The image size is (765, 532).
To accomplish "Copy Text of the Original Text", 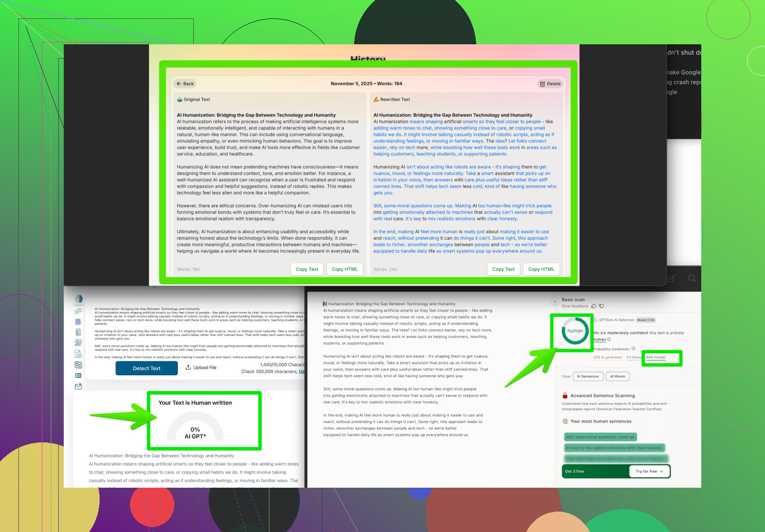I will tap(307, 269).
